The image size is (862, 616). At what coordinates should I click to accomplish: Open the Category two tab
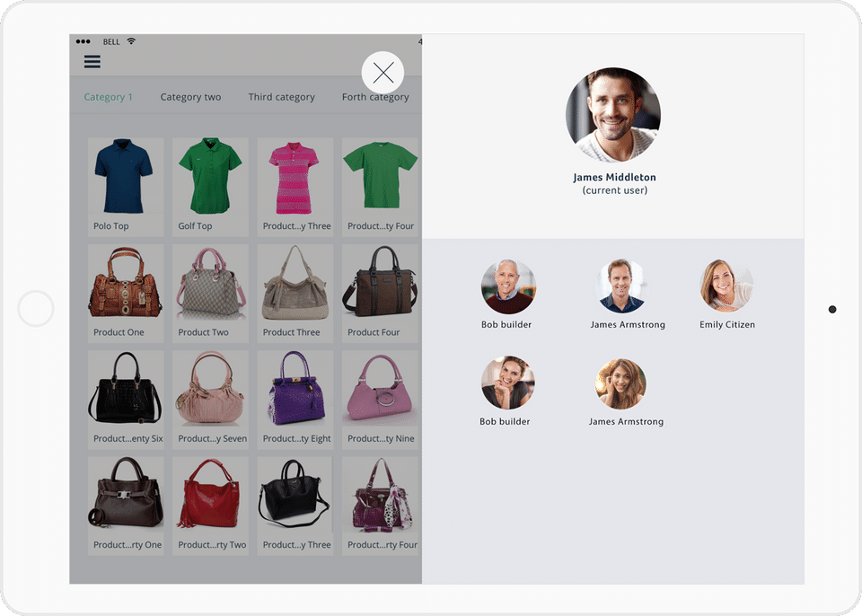pyautogui.click(x=190, y=97)
